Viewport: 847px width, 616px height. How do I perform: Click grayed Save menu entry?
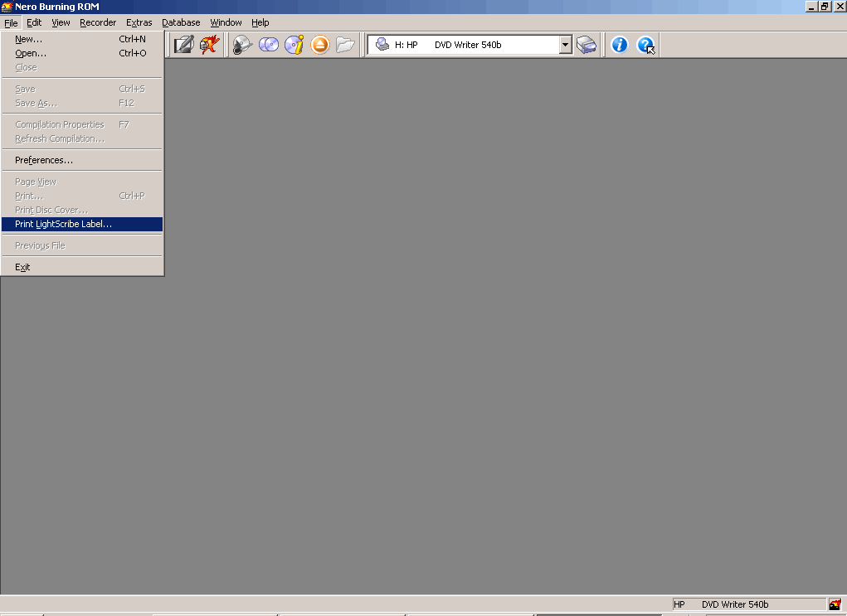pyautogui.click(x=82, y=89)
